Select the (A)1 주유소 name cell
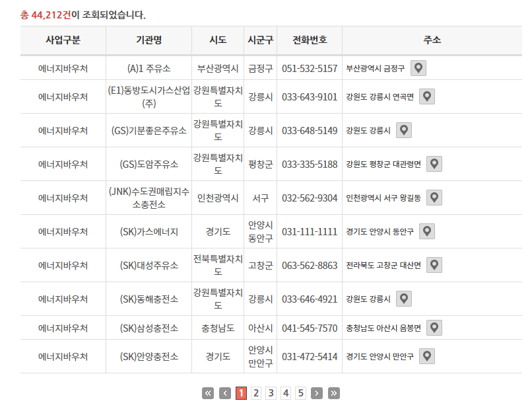Viewport: 532px width, 415px height. 149,69
